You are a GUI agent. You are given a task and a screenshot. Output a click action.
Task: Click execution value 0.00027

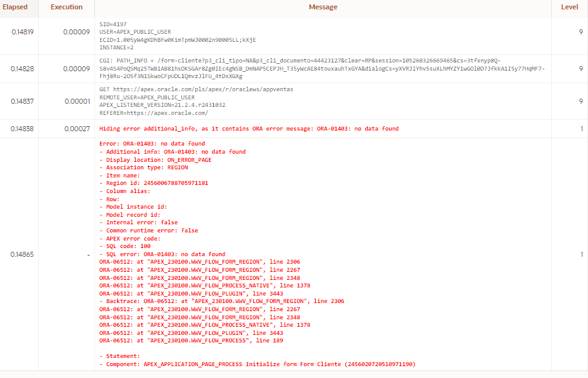click(77, 129)
